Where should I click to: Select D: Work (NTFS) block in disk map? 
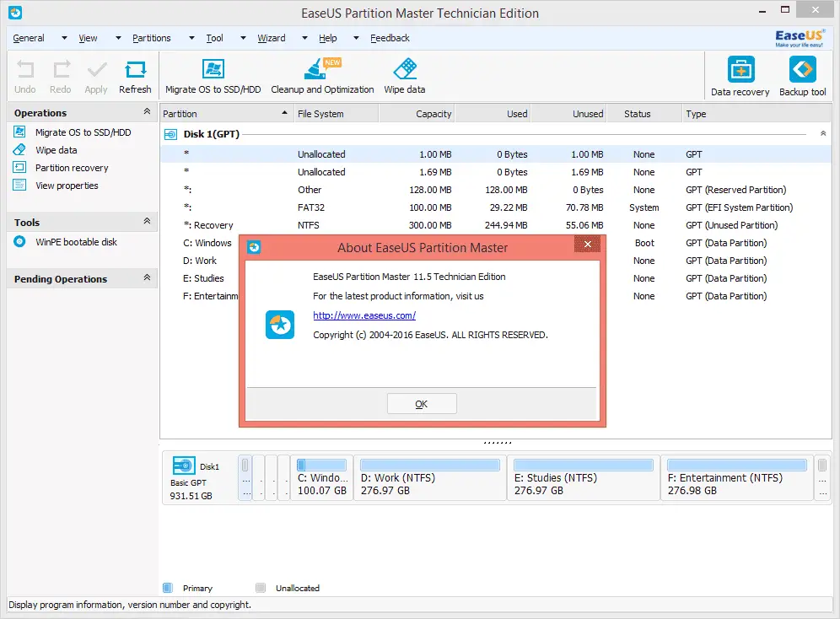[x=430, y=478]
